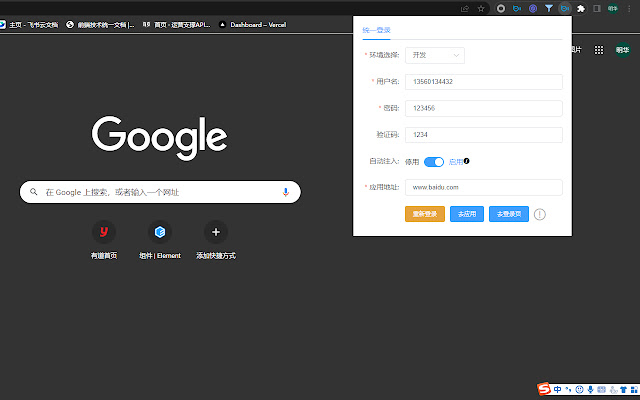Open the blue funnel extension icon
This screenshot has height=400, width=640.
coord(549,9)
